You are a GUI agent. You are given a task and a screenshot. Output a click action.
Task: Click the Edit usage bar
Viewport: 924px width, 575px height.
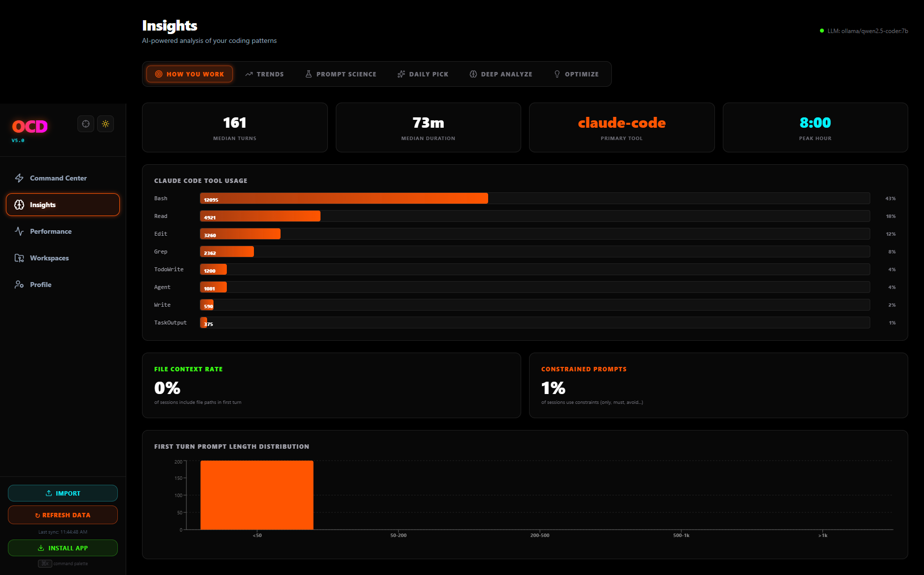240,234
